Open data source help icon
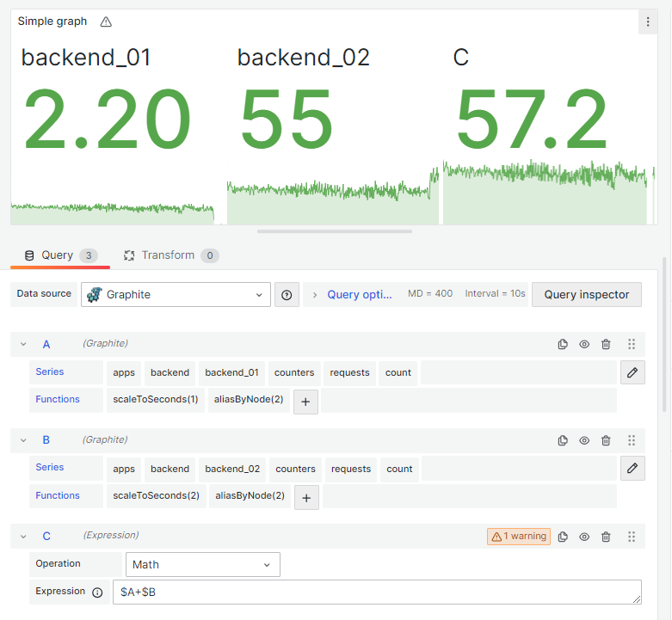 coord(287,295)
